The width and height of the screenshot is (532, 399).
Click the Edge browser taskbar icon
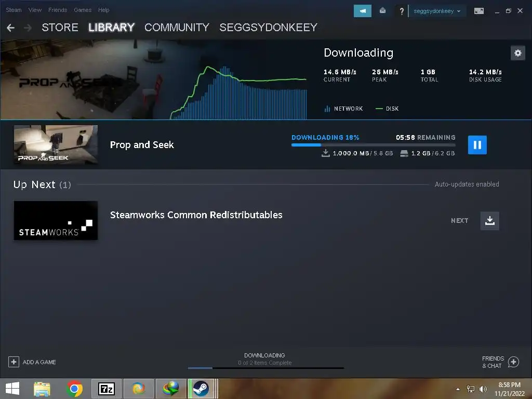[x=138, y=389]
